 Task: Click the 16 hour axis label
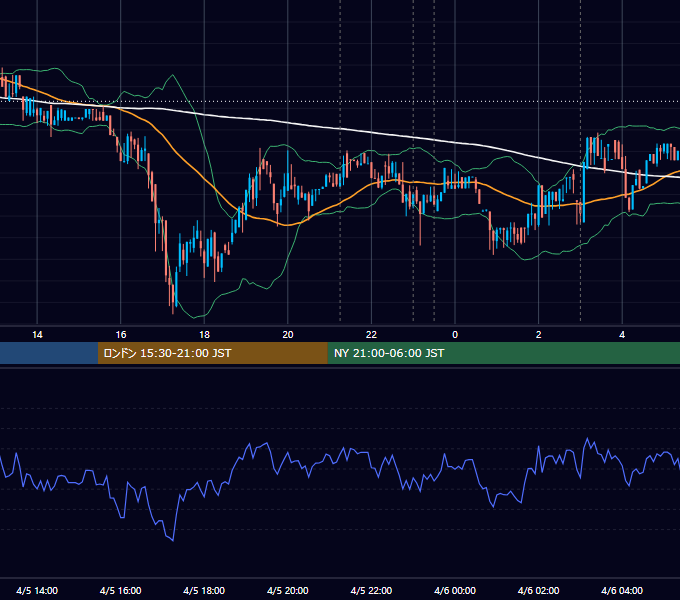click(121, 335)
